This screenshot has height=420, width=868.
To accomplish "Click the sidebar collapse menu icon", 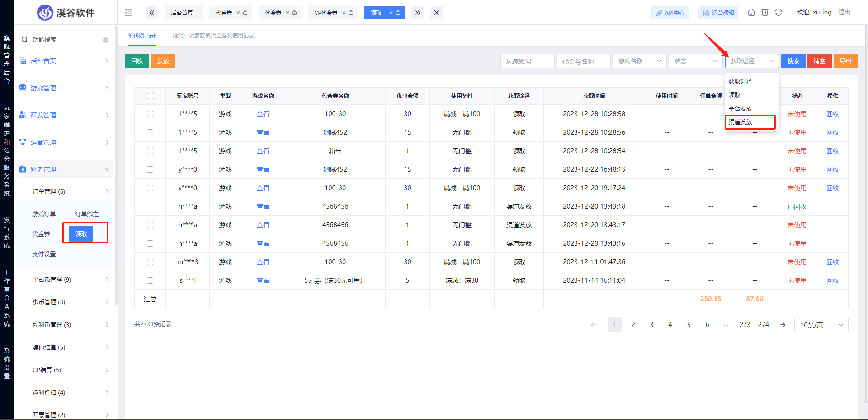I will click(128, 13).
